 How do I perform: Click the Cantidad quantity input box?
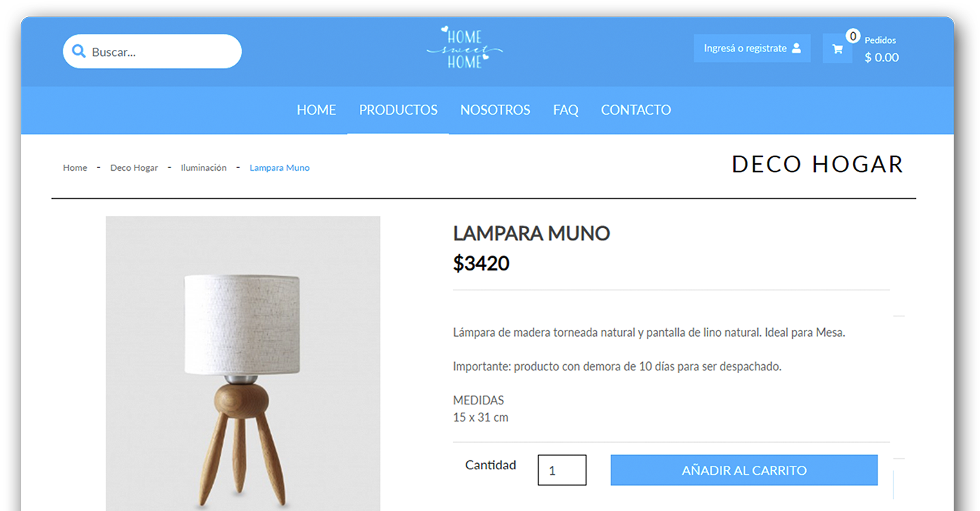click(x=562, y=470)
